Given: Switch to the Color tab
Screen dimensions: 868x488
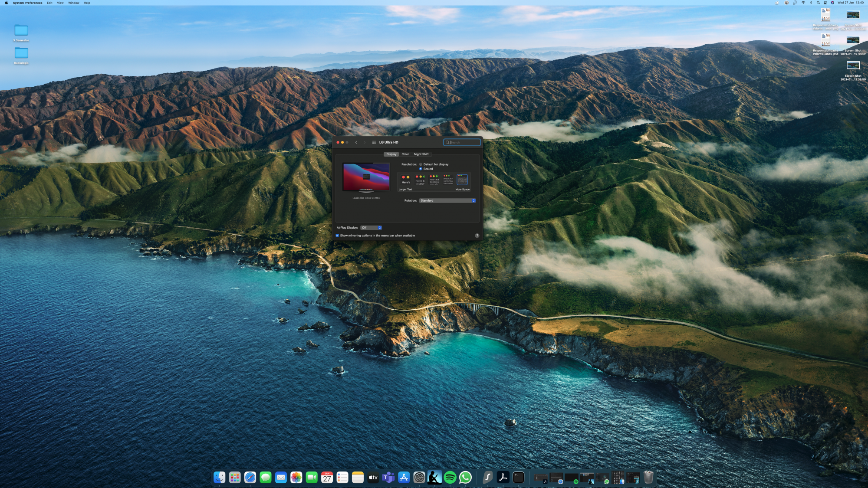Looking at the screenshot, I should 405,154.
